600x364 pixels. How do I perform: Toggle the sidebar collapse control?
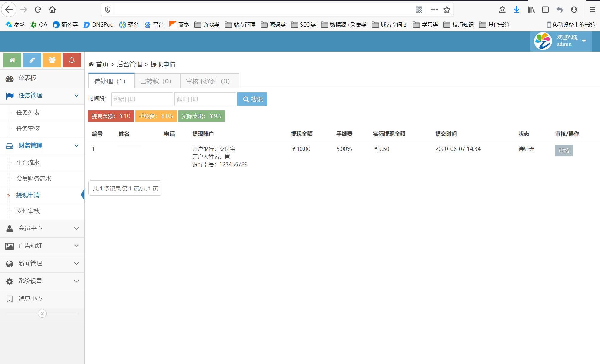point(42,314)
